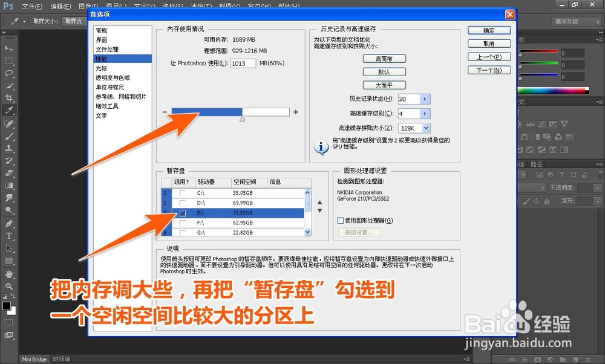Click the 确定 button
The image size is (605, 364).
489,30
